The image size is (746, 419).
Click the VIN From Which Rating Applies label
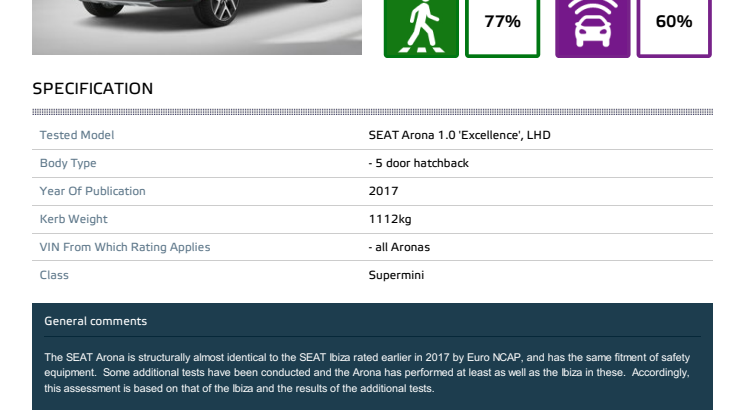point(125,247)
